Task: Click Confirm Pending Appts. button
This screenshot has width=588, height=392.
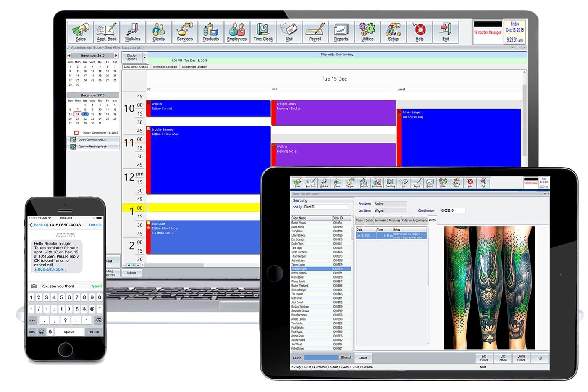Action: [93, 147]
